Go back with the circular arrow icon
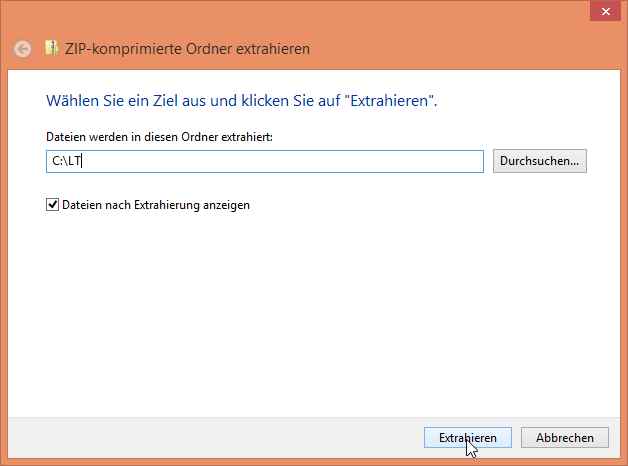628x466 pixels. click(x=22, y=49)
